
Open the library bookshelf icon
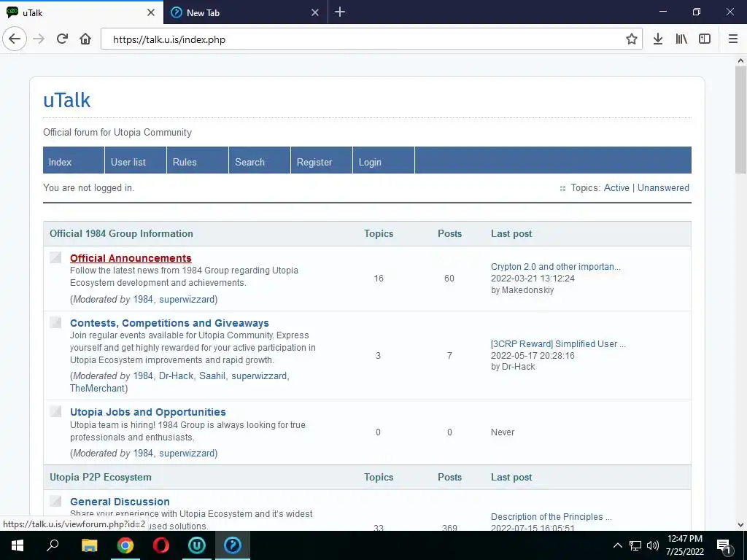[681, 39]
